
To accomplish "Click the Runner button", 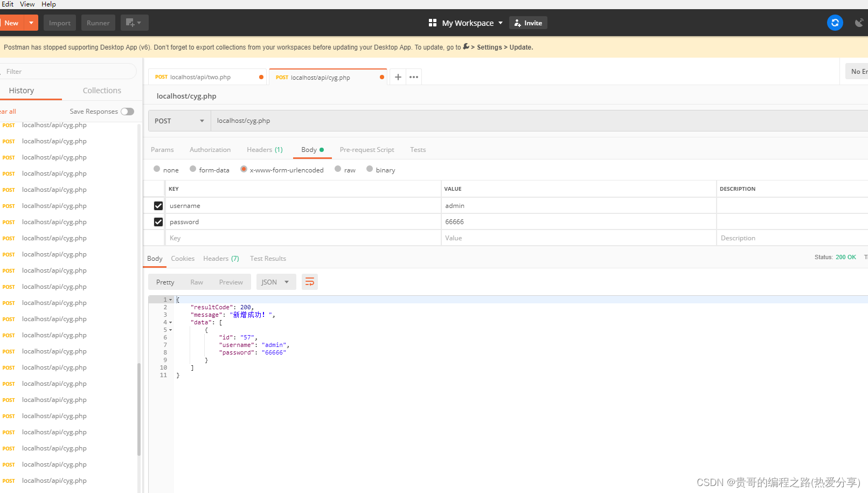I will pyautogui.click(x=98, y=23).
